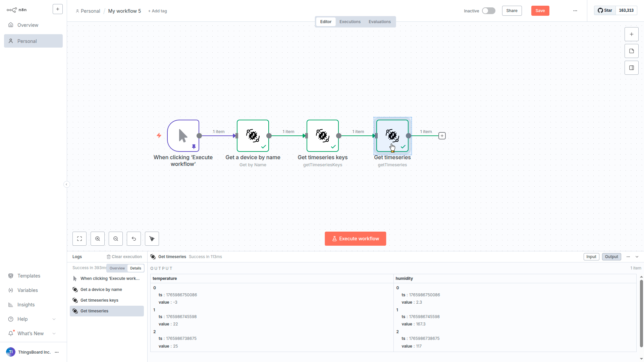Add a node after Get timeseries
Image resolution: width=644 pixels, height=362 pixels.
tap(442, 136)
